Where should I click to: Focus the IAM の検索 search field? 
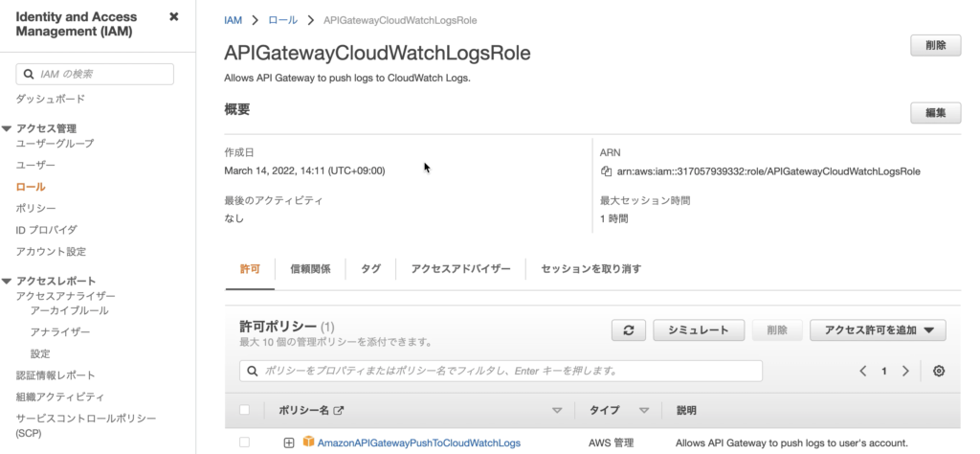(95, 74)
